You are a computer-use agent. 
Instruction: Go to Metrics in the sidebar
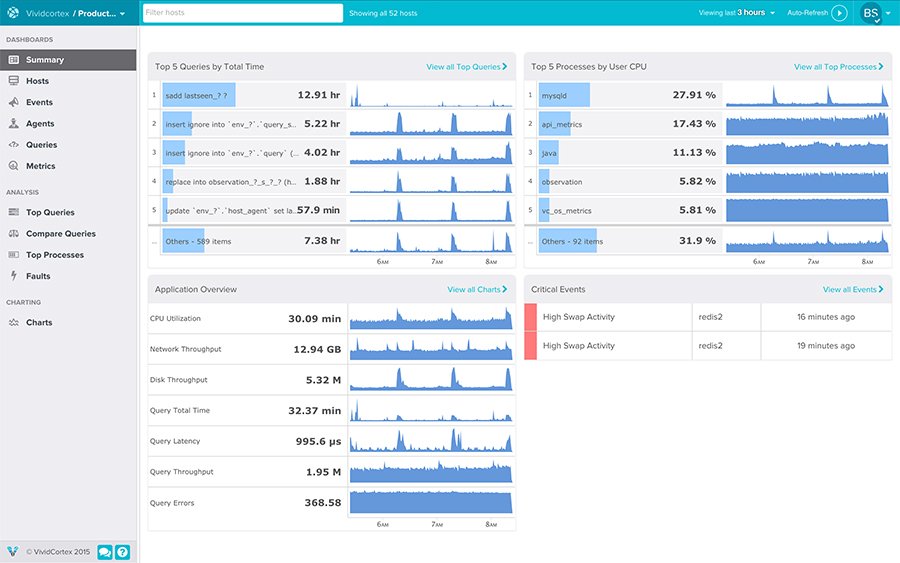point(40,166)
